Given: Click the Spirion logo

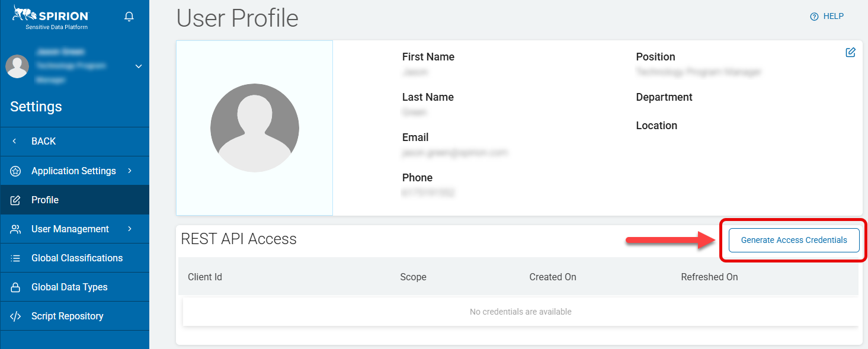Looking at the screenshot, I should pyautogui.click(x=50, y=16).
